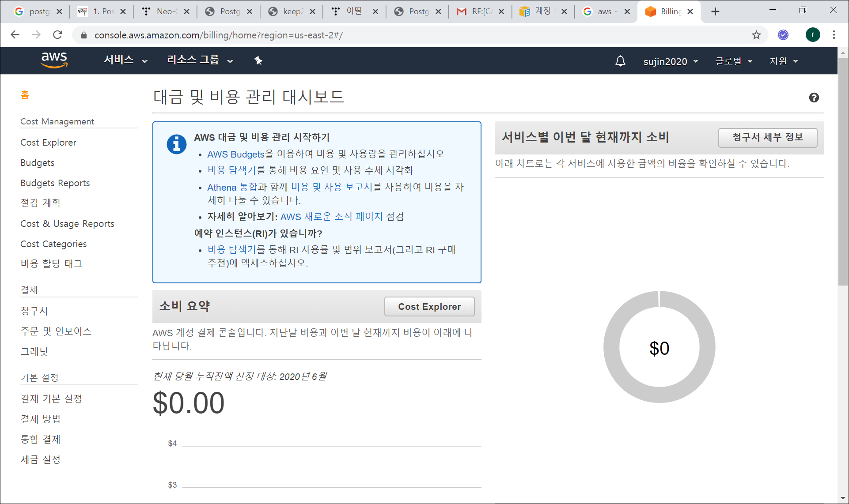Open the notifications bell icon
This screenshot has width=849, height=504.
[620, 61]
